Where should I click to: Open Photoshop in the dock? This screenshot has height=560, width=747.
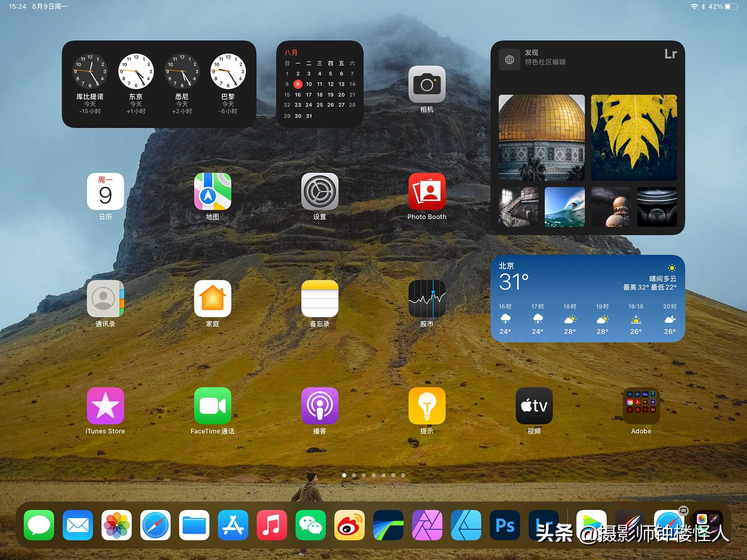pyautogui.click(x=505, y=525)
